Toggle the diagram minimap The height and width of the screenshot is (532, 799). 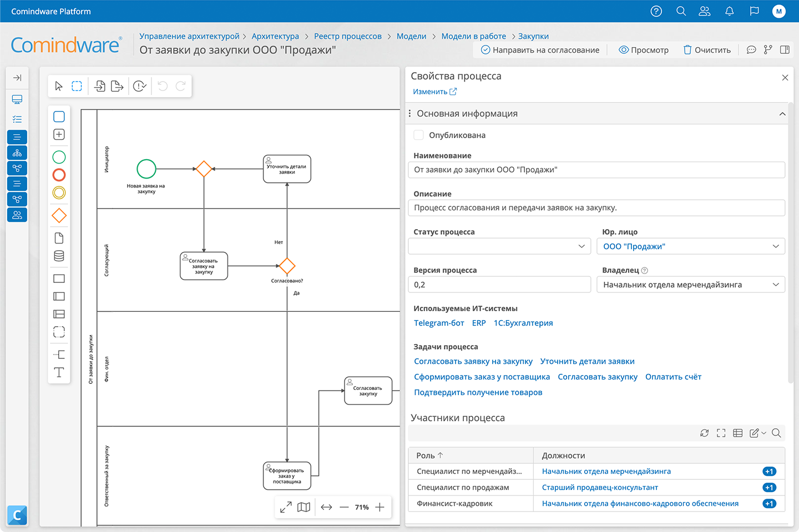point(304,507)
